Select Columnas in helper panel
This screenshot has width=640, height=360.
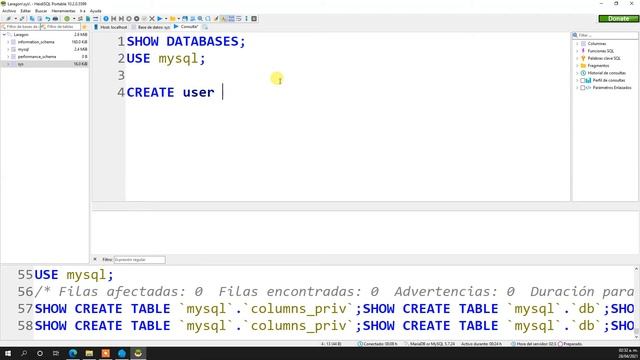tap(597, 44)
